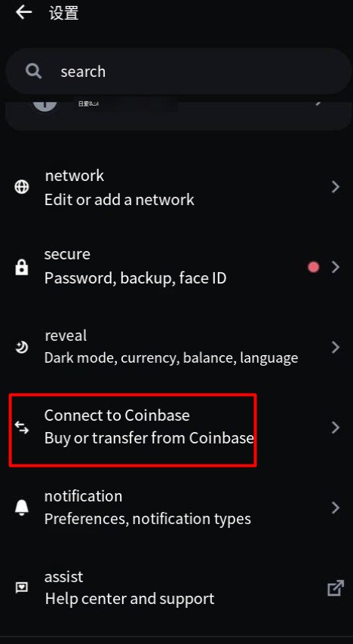This screenshot has width=353, height=644.
Task: Click the bell icon beside notification
Action: (x=21, y=508)
